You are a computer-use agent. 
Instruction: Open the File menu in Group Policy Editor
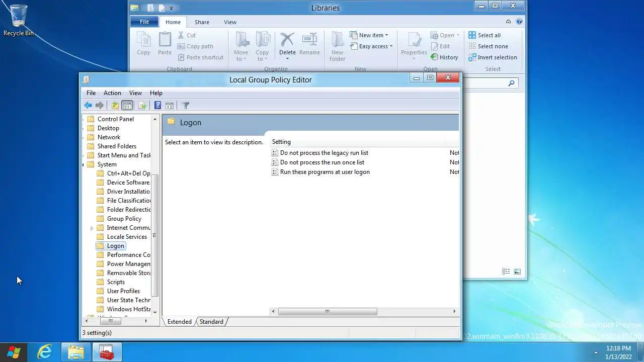click(91, 93)
